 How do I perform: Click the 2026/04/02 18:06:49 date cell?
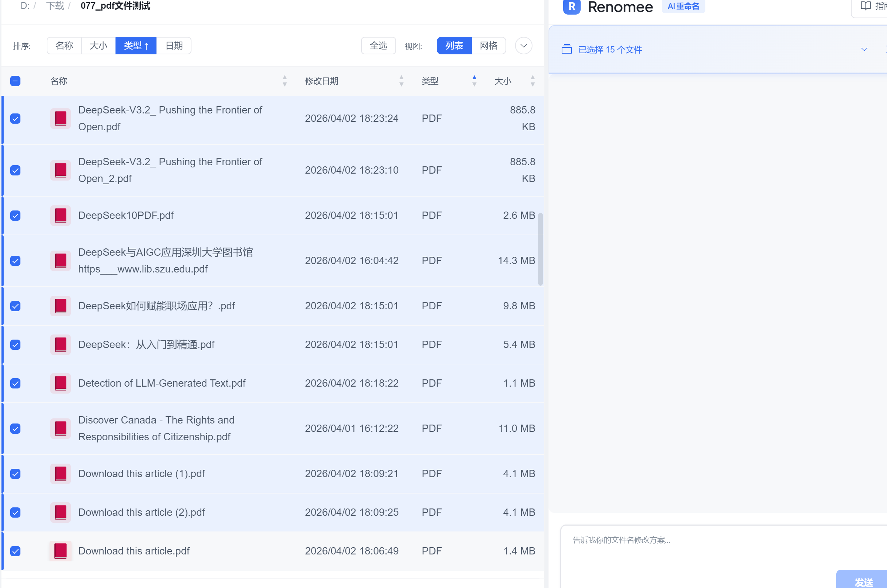point(352,551)
